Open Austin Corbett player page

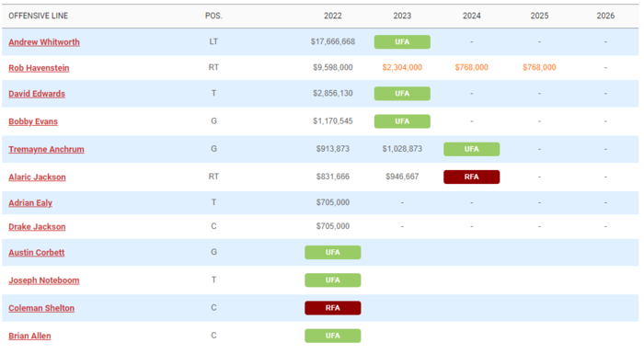(36, 253)
